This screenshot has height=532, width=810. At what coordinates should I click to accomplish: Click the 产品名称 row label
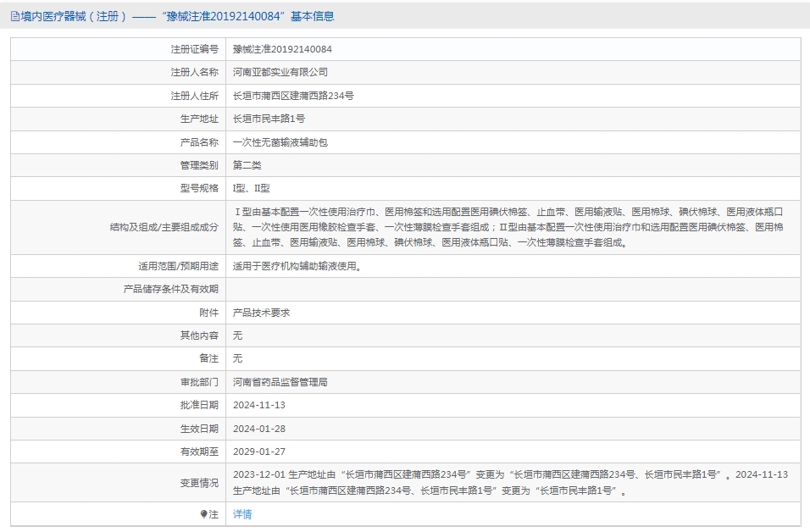coord(199,142)
